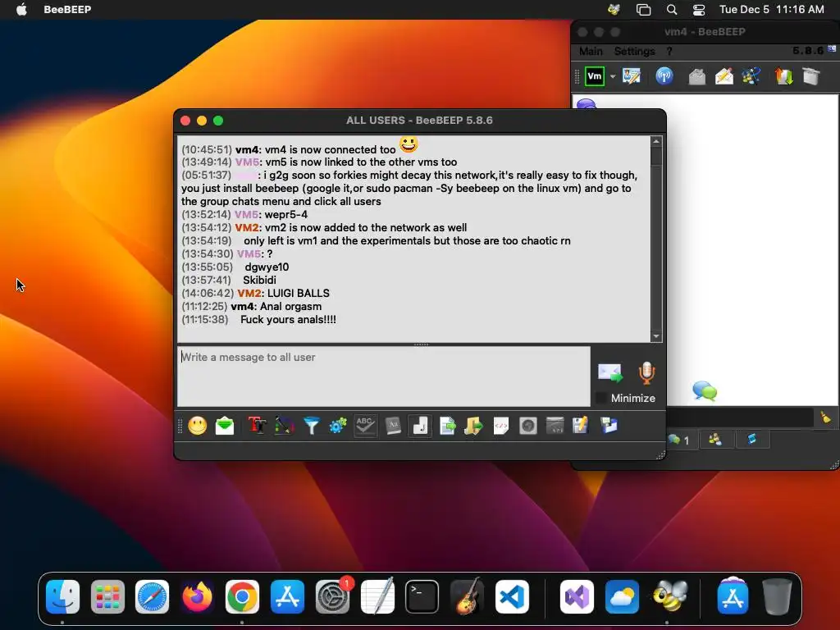Screen dimensions: 840x630
Task: Open Terminal from the Dock
Action: (x=422, y=596)
